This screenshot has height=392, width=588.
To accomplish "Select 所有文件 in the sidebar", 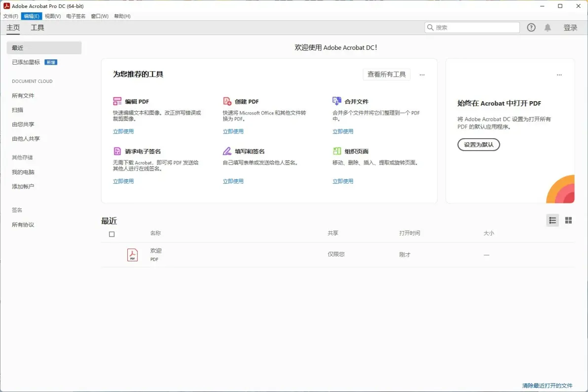I will point(23,96).
